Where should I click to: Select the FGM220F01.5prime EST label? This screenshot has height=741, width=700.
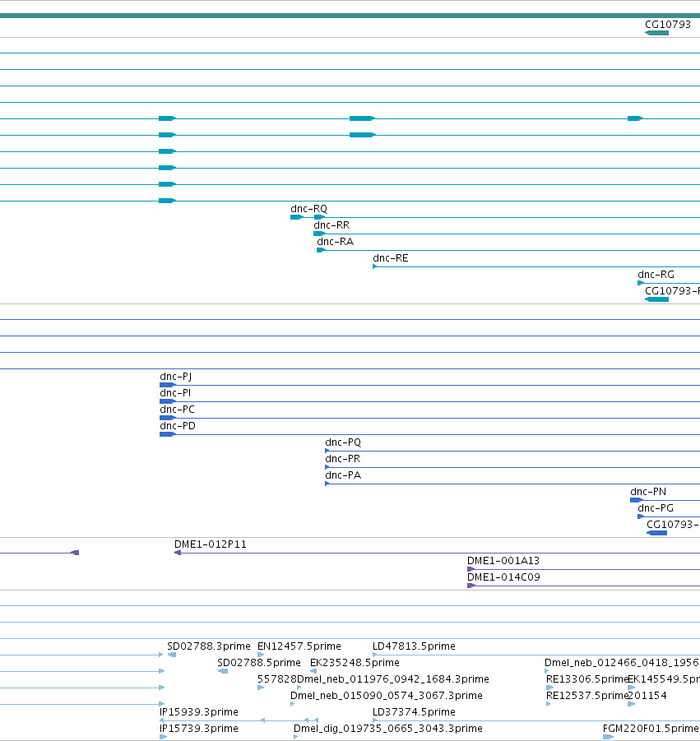(651, 729)
